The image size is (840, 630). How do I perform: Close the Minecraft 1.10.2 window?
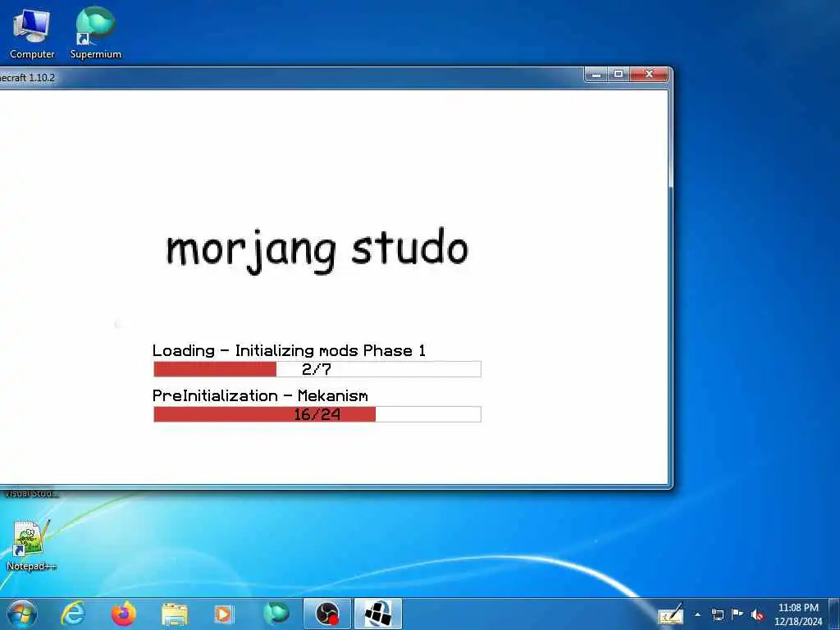point(649,75)
